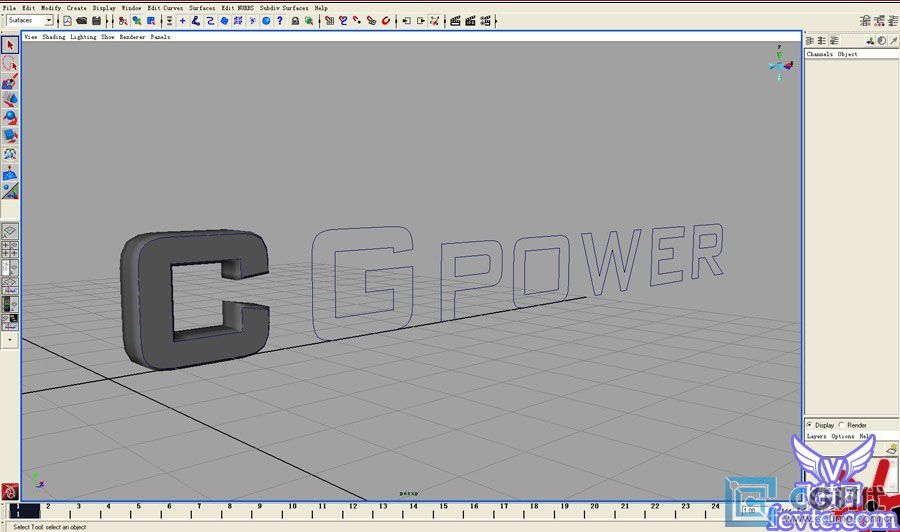
Task: Click the Save Scene icon
Action: [x=96, y=21]
